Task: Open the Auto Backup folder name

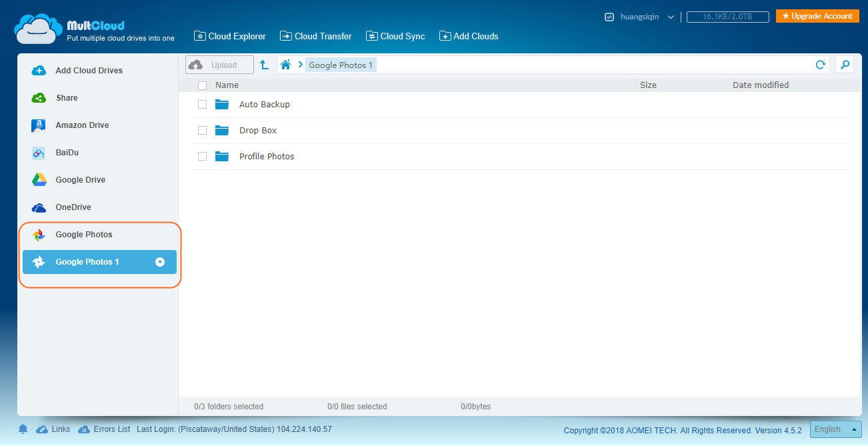Action: [264, 104]
